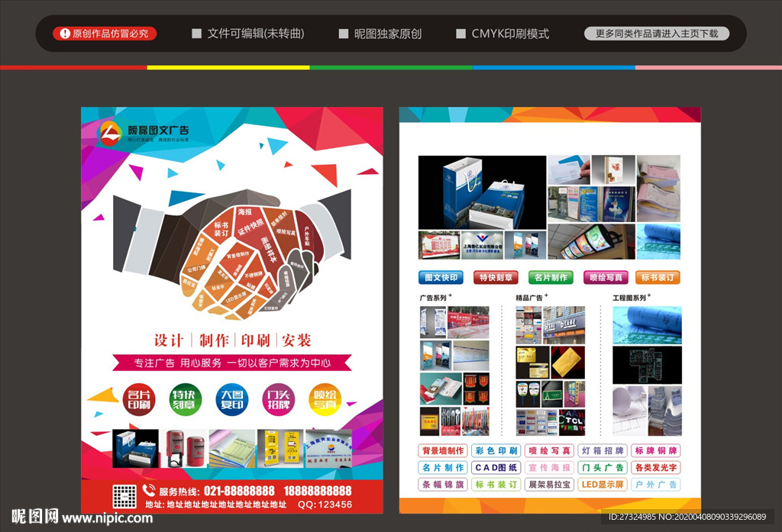Click the red 安装 word
Viewport: 782px width, 532px height.
(297, 340)
